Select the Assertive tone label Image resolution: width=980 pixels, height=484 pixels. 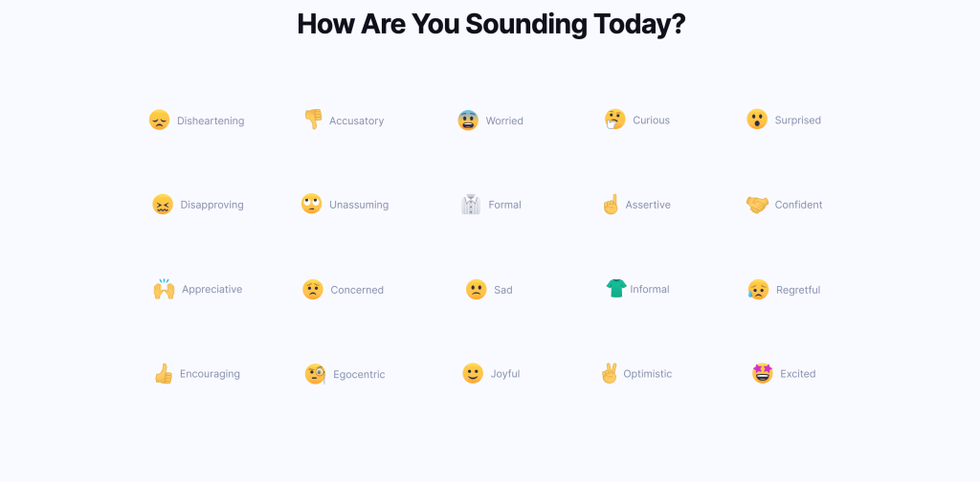[x=648, y=205]
